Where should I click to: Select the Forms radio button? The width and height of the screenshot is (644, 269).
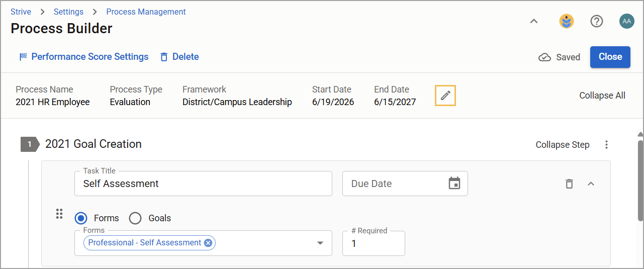pyautogui.click(x=80, y=218)
